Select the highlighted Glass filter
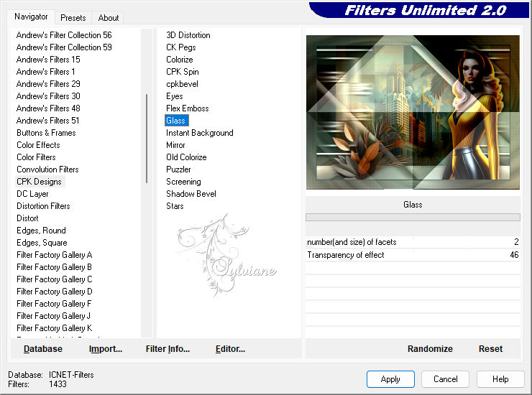The height and width of the screenshot is (395, 532). (176, 121)
